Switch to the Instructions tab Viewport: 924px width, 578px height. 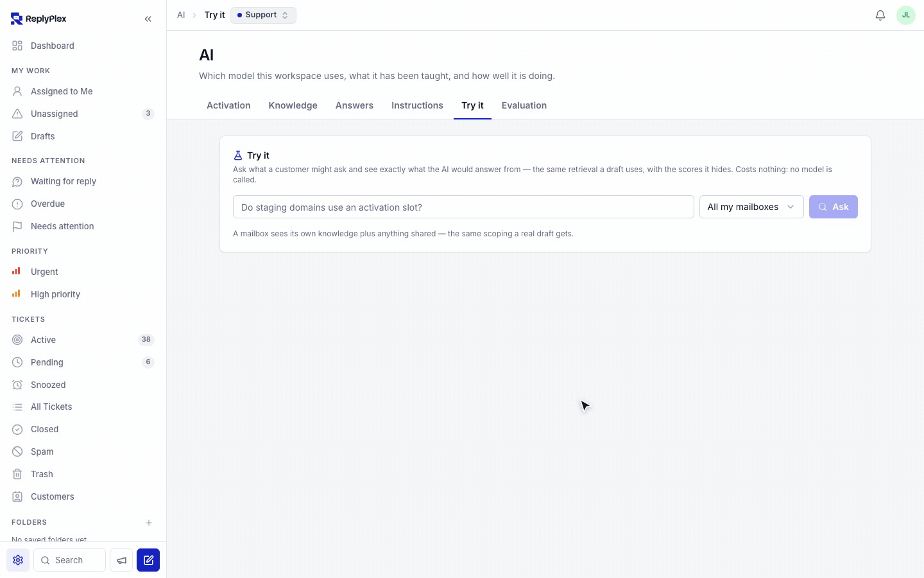(x=417, y=105)
